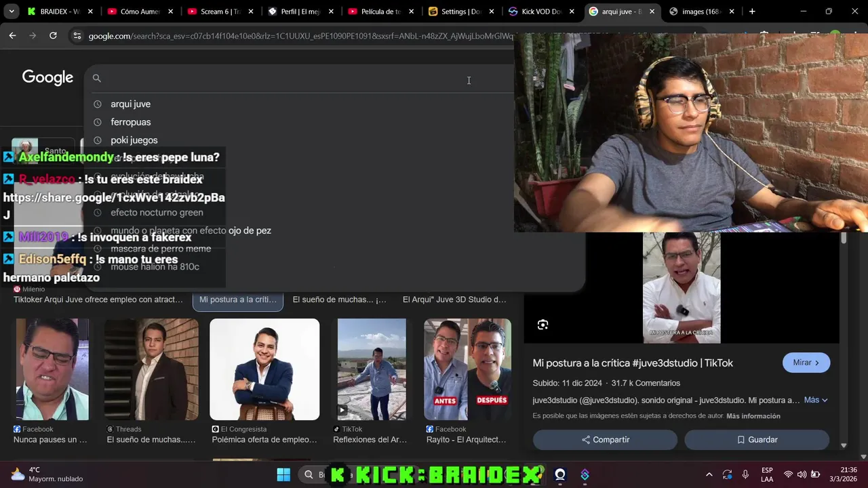Click the browser back arrow
The width and height of the screenshot is (868, 488).
click(12, 36)
